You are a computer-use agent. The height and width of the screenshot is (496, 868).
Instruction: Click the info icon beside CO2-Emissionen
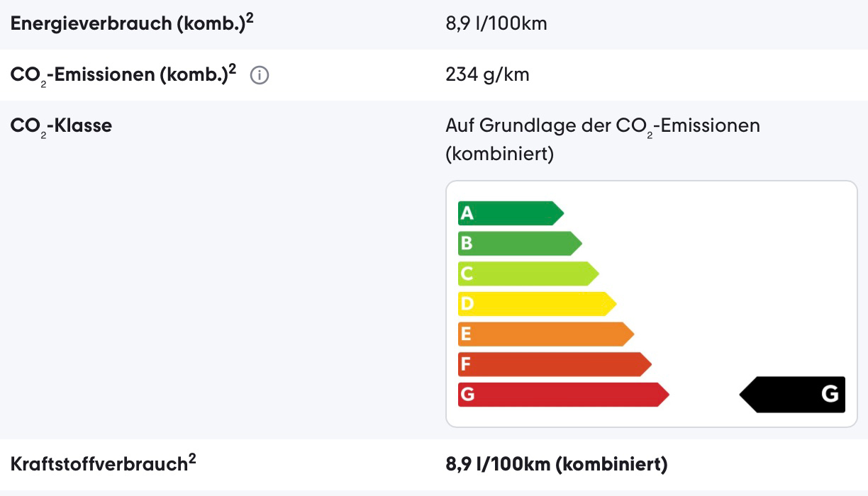pos(260,75)
